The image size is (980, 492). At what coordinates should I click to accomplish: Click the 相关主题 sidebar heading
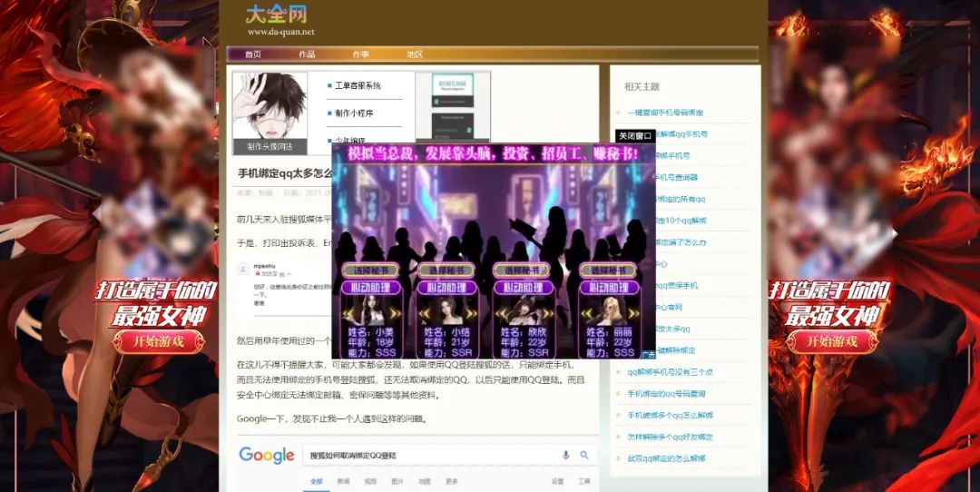point(642,87)
